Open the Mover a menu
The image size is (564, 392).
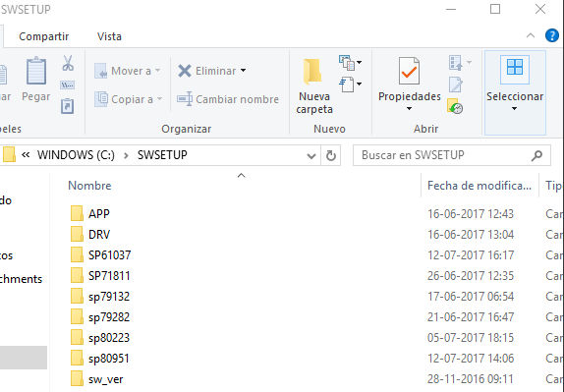tap(128, 71)
